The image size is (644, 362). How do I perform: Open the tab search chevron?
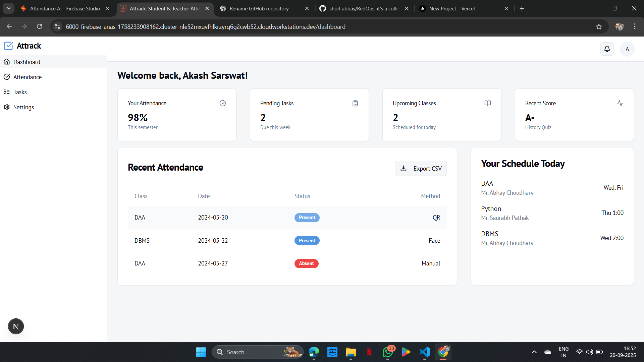tap(8, 8)
